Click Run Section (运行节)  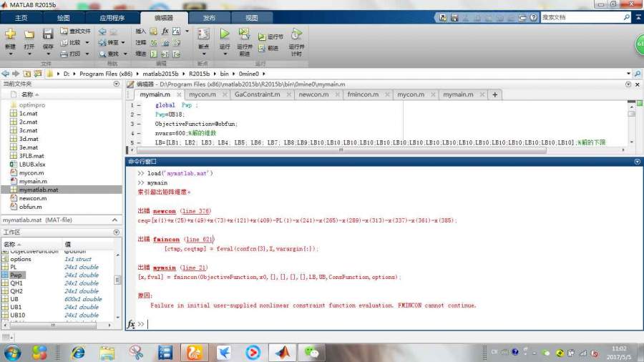270,36
